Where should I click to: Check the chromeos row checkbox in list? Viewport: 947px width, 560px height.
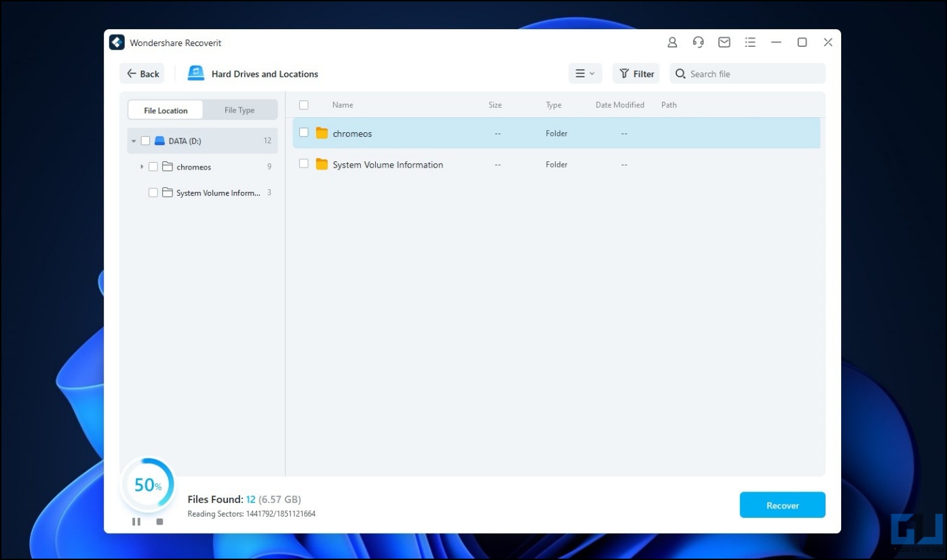click(x=304, y=133)
